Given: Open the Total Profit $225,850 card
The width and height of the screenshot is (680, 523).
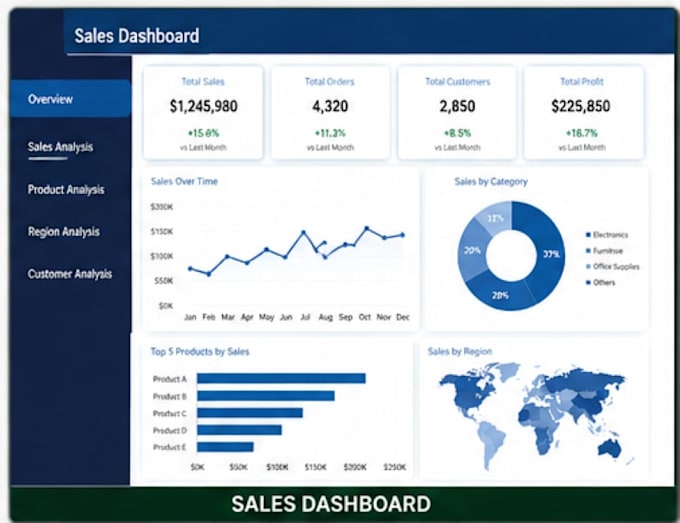Looking at the screenshot, I should (x=584, y=113).
